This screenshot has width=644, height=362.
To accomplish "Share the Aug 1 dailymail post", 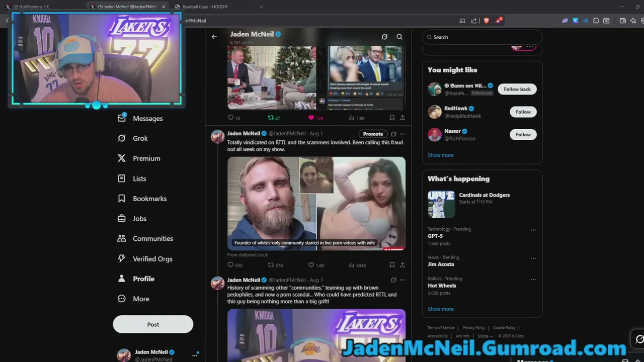I will coord(403,265).
